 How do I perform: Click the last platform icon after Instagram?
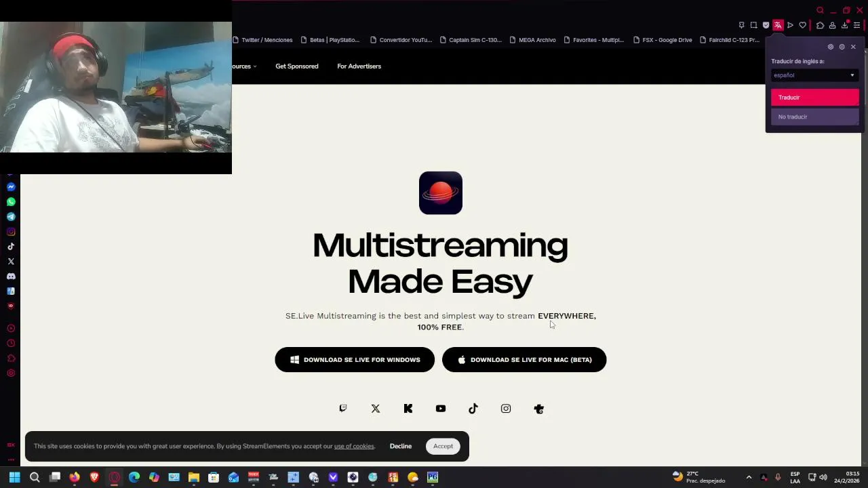[539, 409]
